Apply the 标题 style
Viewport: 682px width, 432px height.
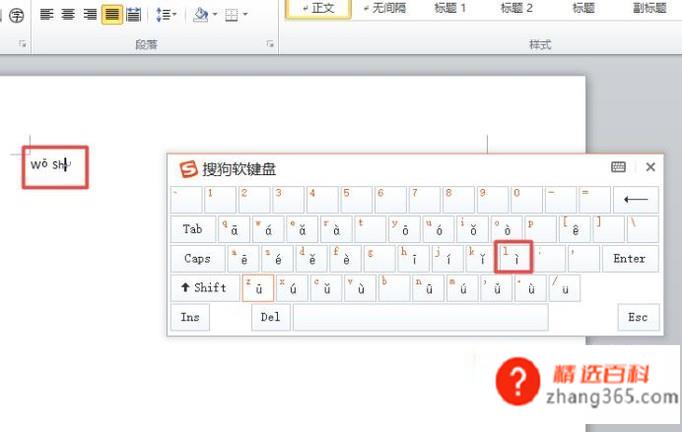583,8
